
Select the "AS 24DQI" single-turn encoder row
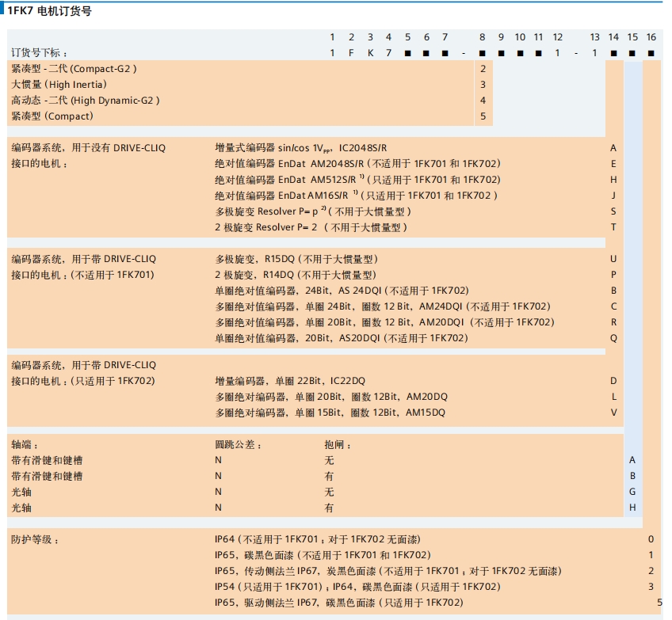pos(342,291)
